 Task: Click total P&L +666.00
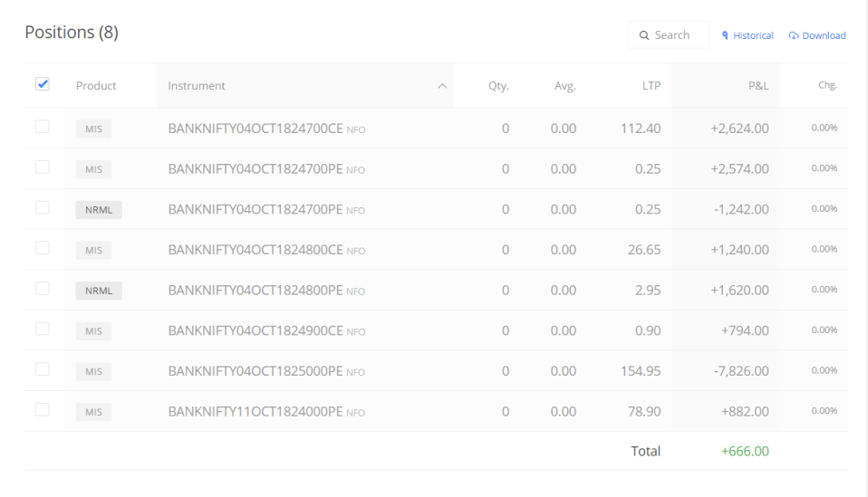coord(745,451)
